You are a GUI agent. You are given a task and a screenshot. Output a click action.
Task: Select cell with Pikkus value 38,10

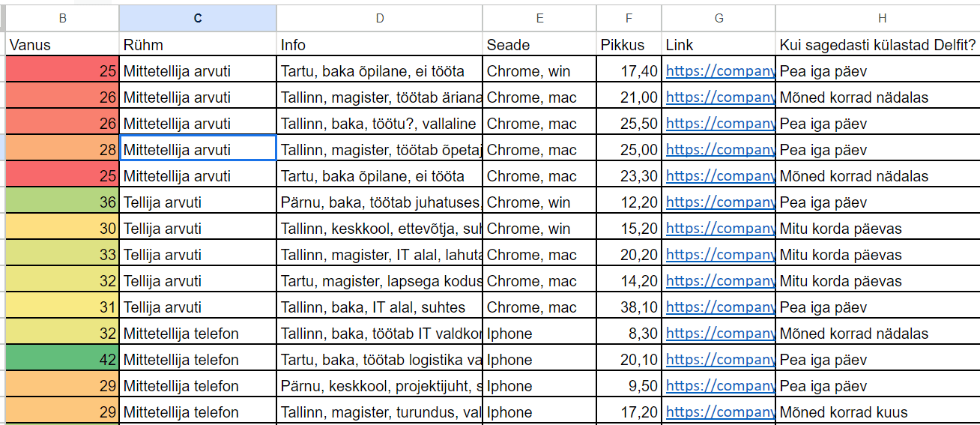(629, 307)
